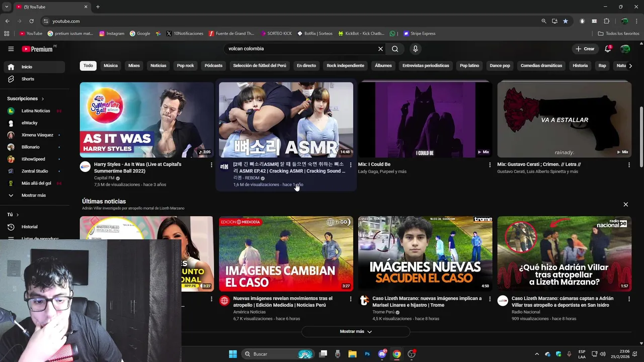Select Selección de fútbol del Perú chip

pyautogui.click(x=260, y=66)
